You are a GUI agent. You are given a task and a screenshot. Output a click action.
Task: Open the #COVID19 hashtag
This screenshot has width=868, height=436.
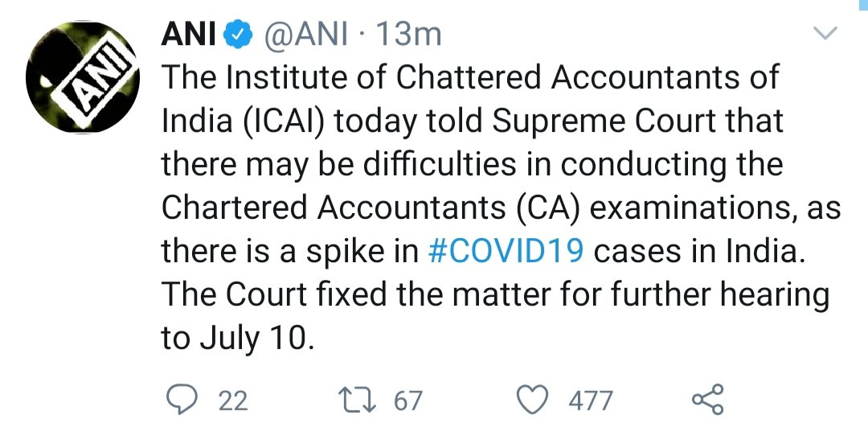point(506,252)
